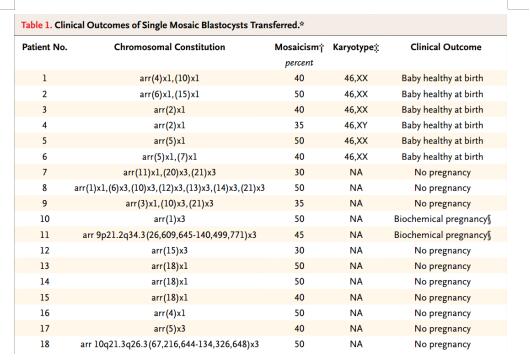This screenshot has height=360, width=530.
Task: Select patient number 18 cell
Action: click(x=45, y=344)
